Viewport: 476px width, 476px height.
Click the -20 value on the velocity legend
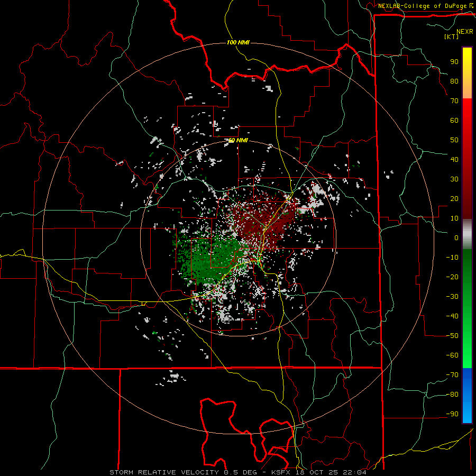tap(452, 277)
